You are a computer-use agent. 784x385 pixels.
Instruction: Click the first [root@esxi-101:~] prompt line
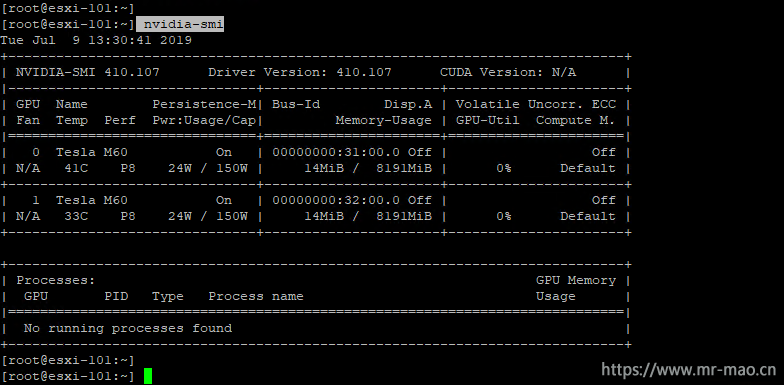(x=68, y=8)
